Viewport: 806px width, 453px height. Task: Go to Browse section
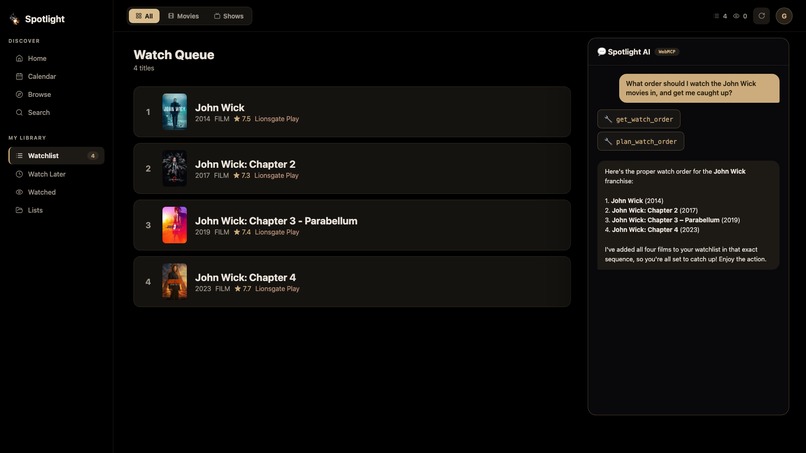[x=56, y=94]
